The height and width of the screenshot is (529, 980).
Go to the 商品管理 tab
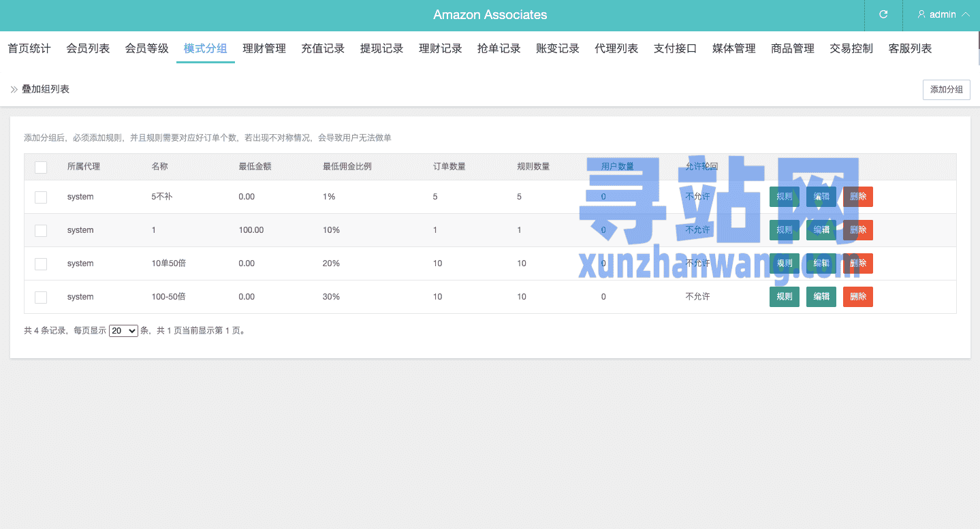(792, 48)
